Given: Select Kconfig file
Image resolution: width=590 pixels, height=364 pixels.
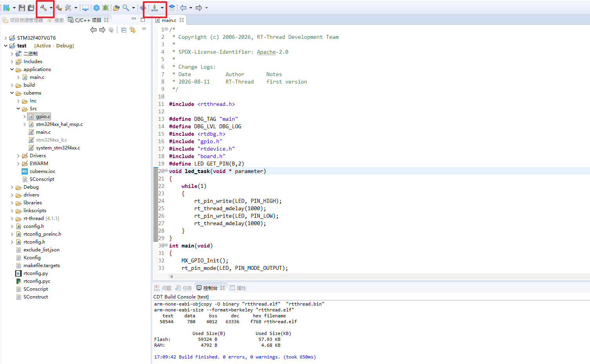Looking at the screenshot, I should click(32, 258).
